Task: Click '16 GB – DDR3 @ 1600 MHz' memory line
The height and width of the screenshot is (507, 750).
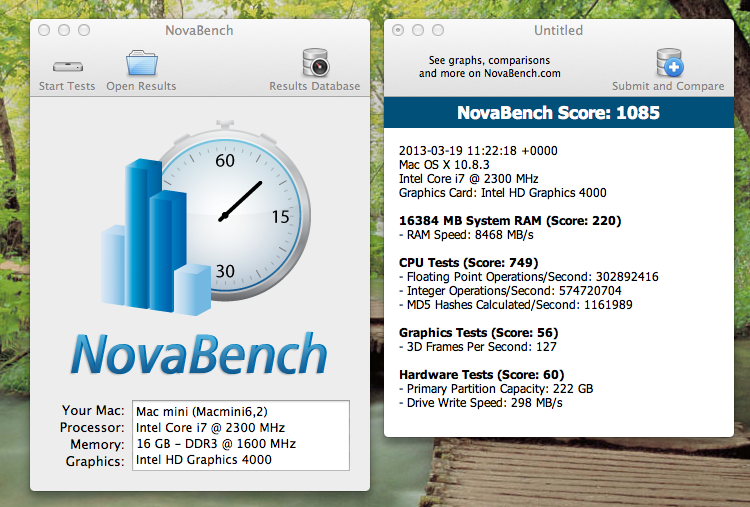Action: [216, 444]
